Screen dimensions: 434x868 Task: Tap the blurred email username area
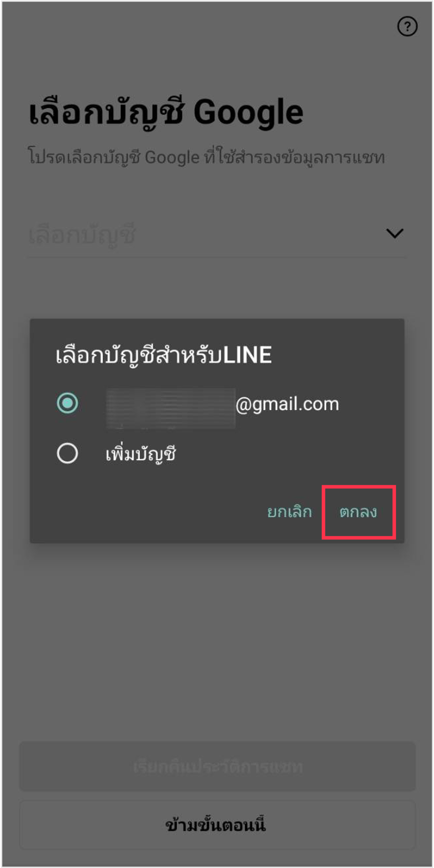coord(171,408)
